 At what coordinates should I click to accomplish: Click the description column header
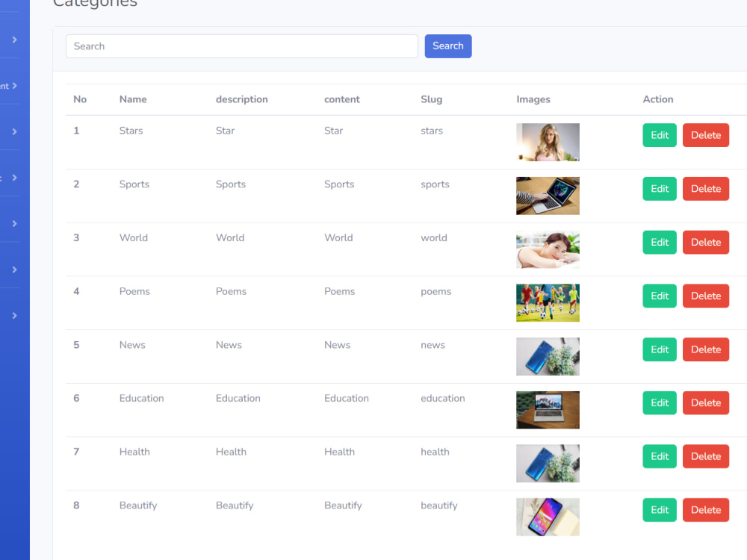[241, 99]
